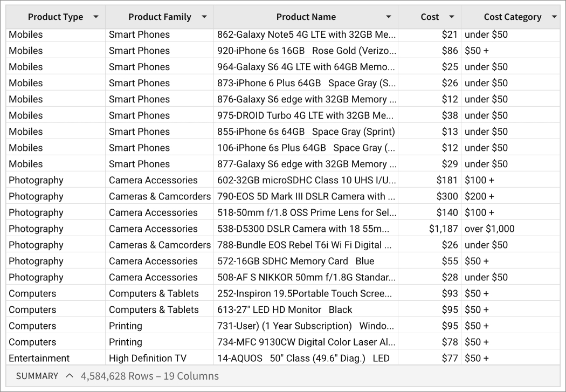
Task: Click the 572-16GB SDHC Memory Card cell
Action: pos(295,261)
